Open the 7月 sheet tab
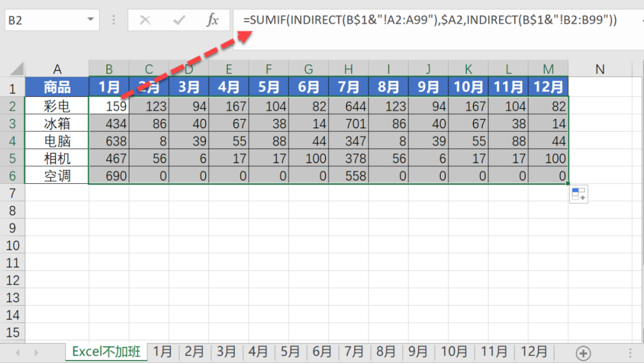This screenshot has height=363, width=644. click(354, 352)
